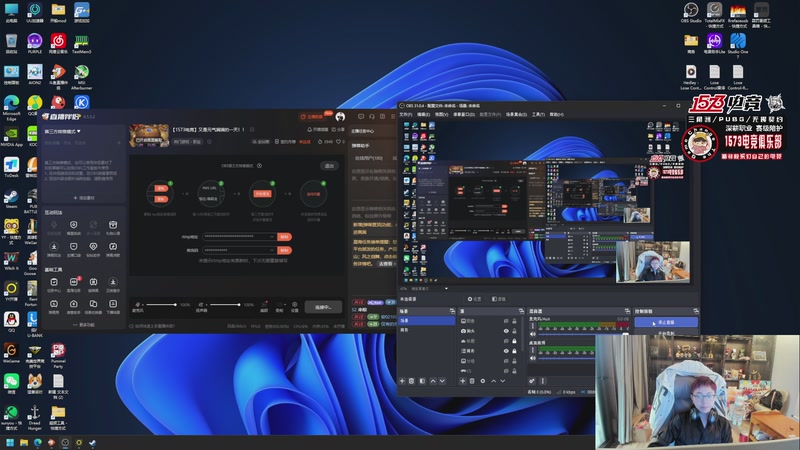Pop out the OBS audio mixer dock
The width and height of the screenshot is (800, 450).
click(627, 311)
